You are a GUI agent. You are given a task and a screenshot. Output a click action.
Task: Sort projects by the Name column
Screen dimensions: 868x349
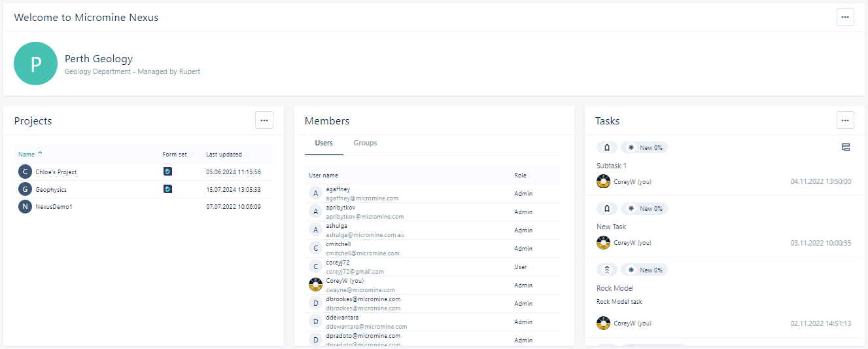(x=30, y=155)
